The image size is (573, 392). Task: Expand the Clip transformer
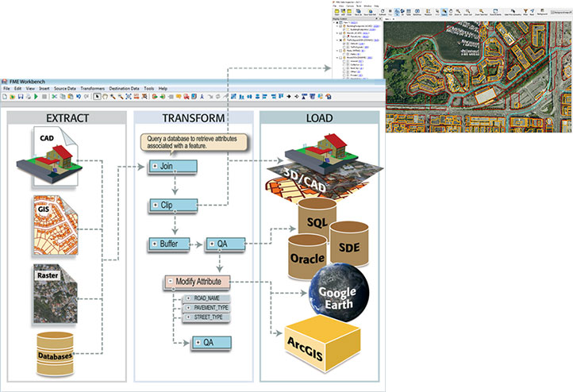(156, 206)
